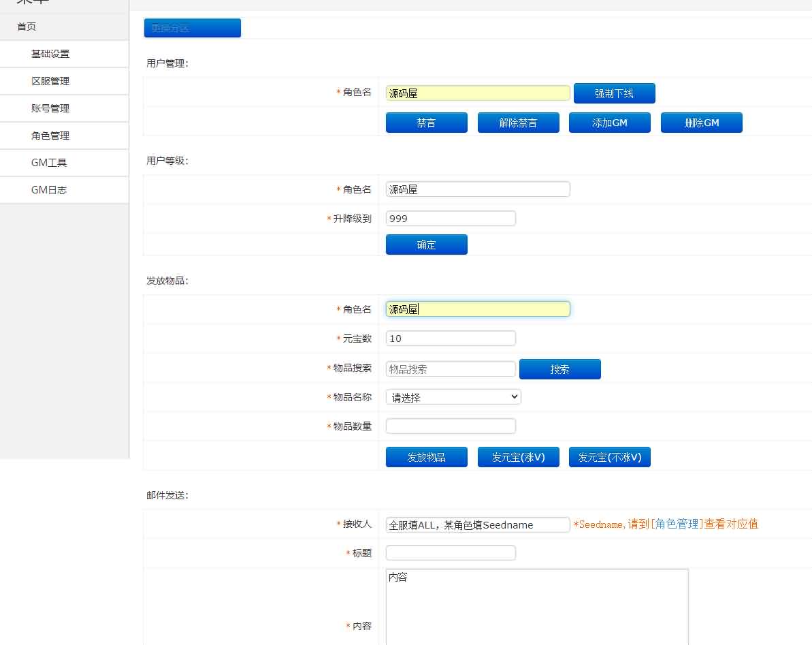The height and width of the screenshot is (645, 812).
Task: Click the 添加GM button
Action: point(609,122)
